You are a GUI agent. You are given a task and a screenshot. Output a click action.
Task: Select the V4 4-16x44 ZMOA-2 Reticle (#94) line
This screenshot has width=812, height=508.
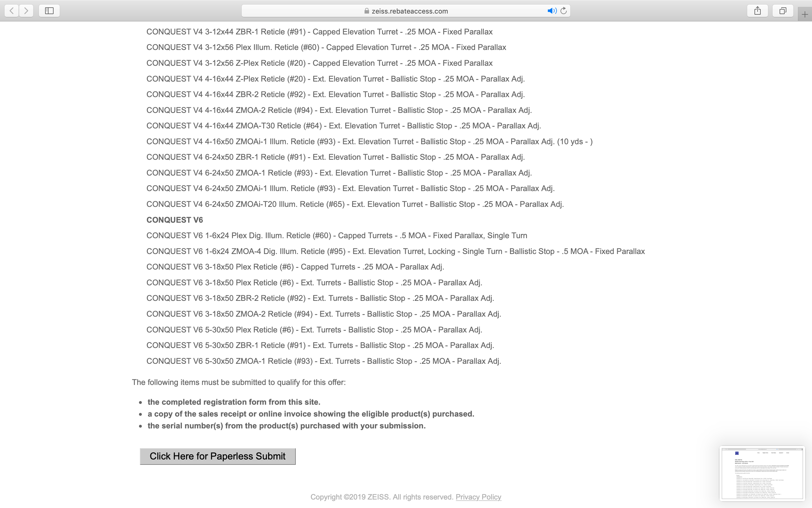pyautogui.click(x=339, y=110)
